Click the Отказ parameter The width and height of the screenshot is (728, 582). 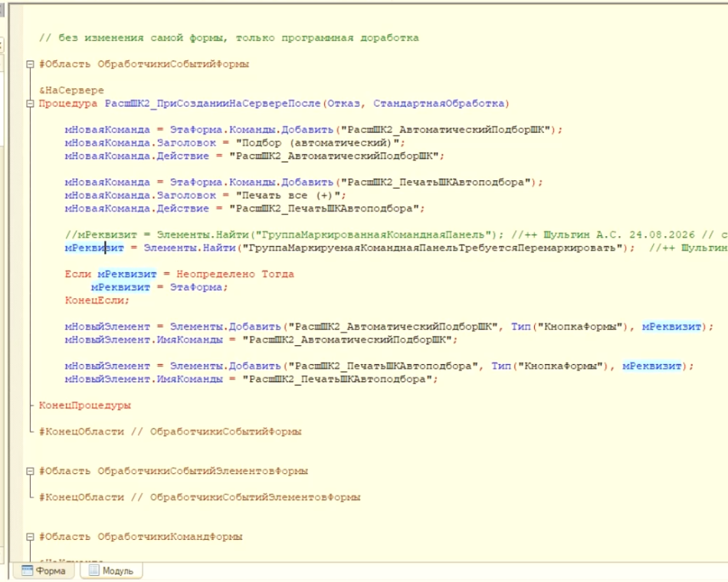[x=343, y=103]
